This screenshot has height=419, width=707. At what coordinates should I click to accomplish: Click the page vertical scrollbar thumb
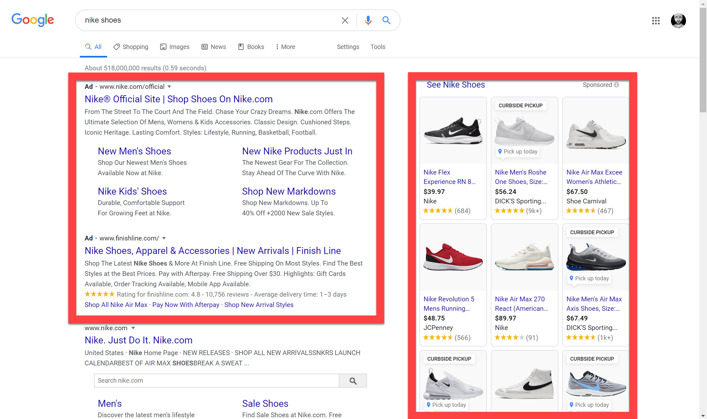pyautogui.click(x=703, y=61)
